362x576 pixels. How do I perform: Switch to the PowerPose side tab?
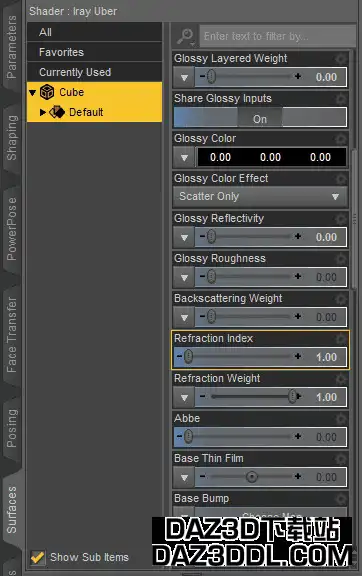pos(11,228)
